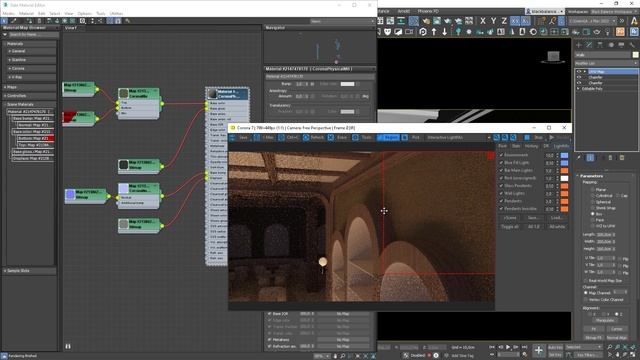Click Rest (unassigned) white color swatch
This screenshot has width=640, height=360.
[x=564, y=178]
